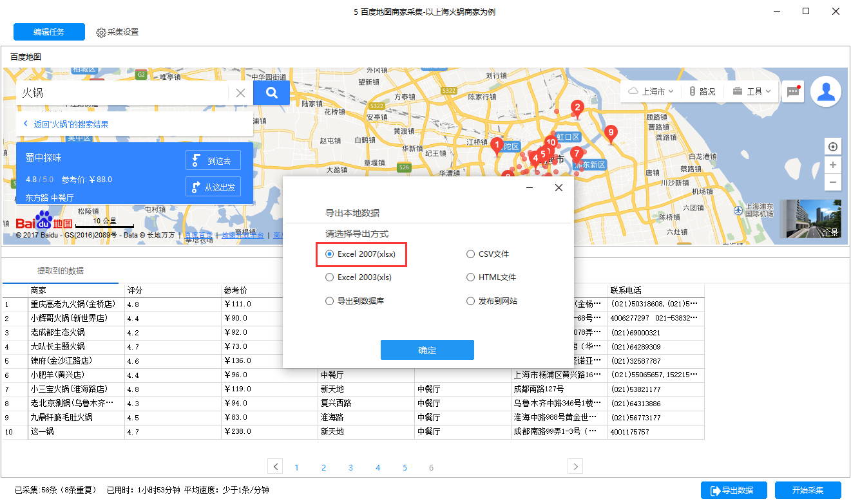Click map marker number 7

click(577, 155)
